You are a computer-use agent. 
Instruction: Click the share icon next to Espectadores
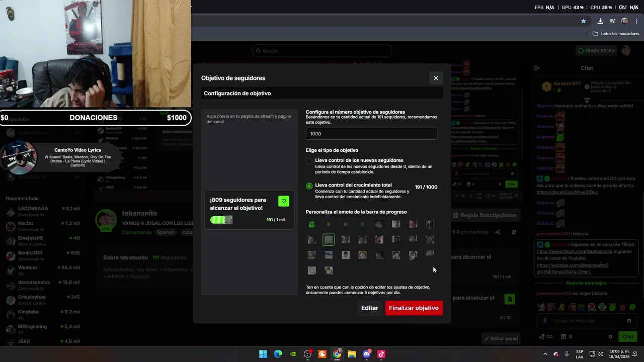click(498, 232)
